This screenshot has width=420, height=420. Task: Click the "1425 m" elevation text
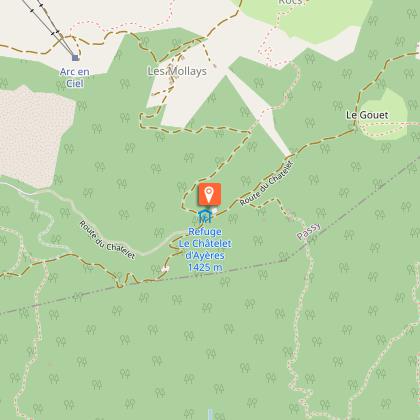(x=205, y=267)
